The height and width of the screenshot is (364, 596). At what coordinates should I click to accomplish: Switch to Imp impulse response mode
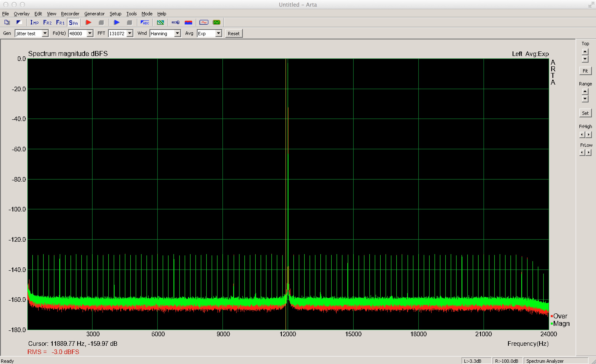(x=35, y=22)
